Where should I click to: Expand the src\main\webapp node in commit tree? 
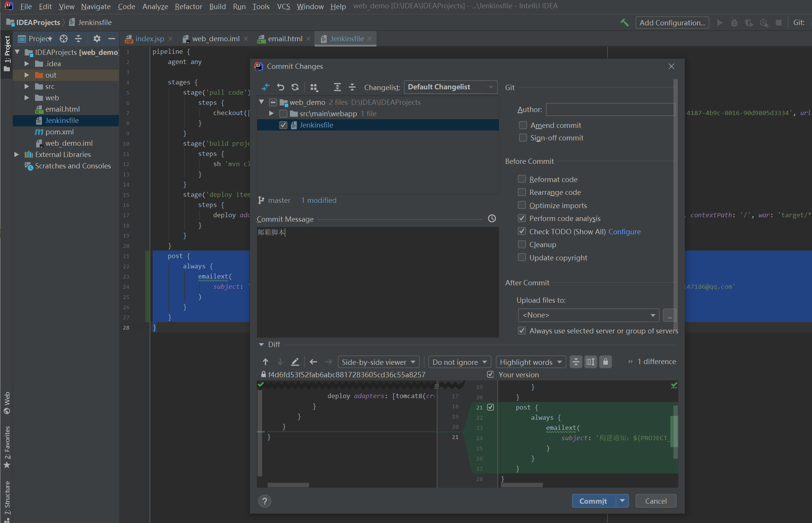point(271,114)
